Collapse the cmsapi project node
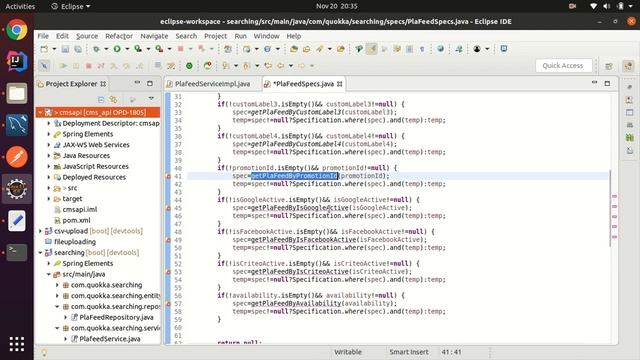This screenshot has width=640, height=360. click(x=40, y=112)
